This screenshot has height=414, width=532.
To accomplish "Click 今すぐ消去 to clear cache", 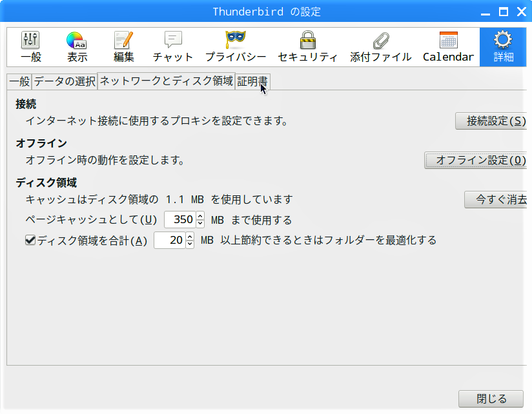I will pos(496,199).
